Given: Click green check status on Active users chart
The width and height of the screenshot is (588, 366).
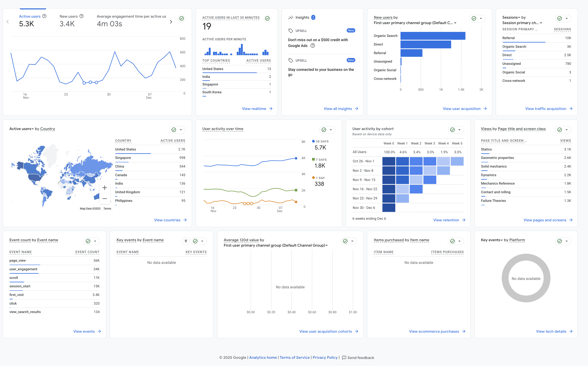Looking at the screenshot, I should tap(181, 18).
